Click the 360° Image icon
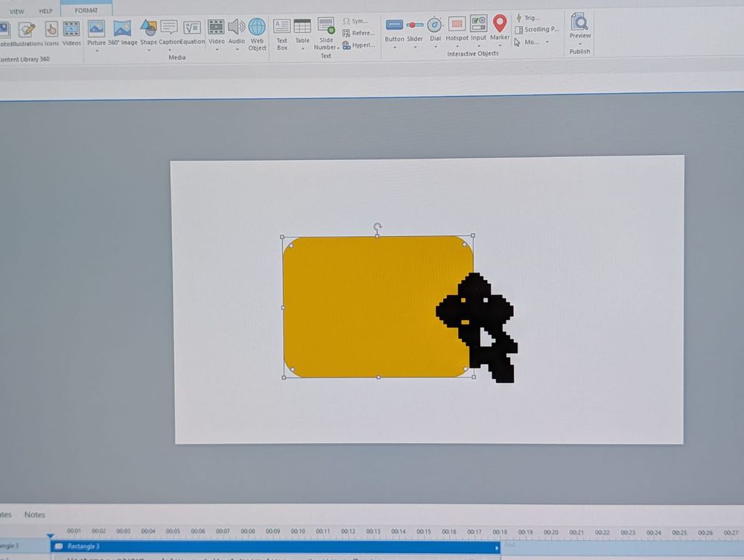744x560 pixels. [122, 32]
